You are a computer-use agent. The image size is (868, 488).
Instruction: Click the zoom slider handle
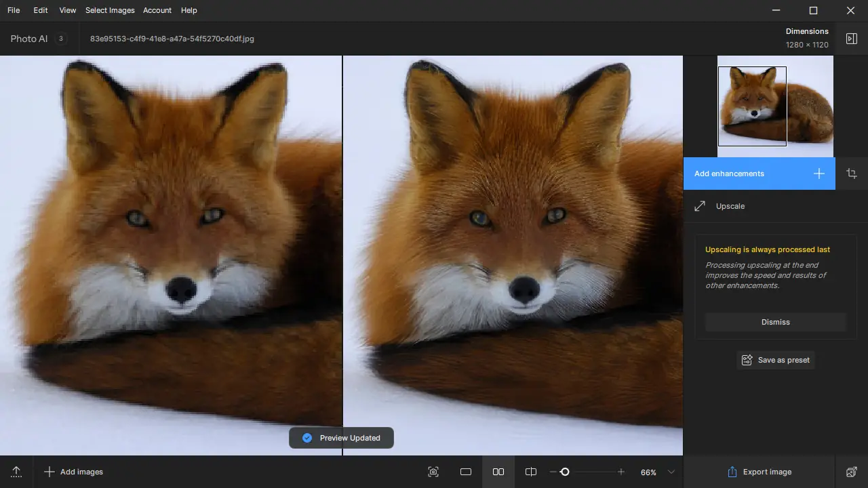point(564,472)
